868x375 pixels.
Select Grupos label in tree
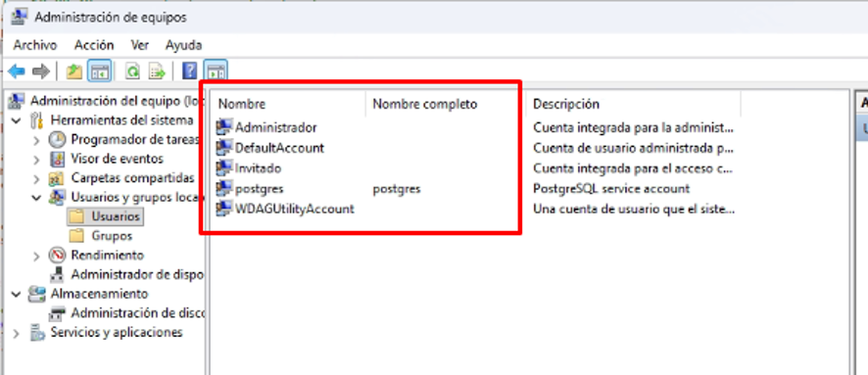point(112,236)
